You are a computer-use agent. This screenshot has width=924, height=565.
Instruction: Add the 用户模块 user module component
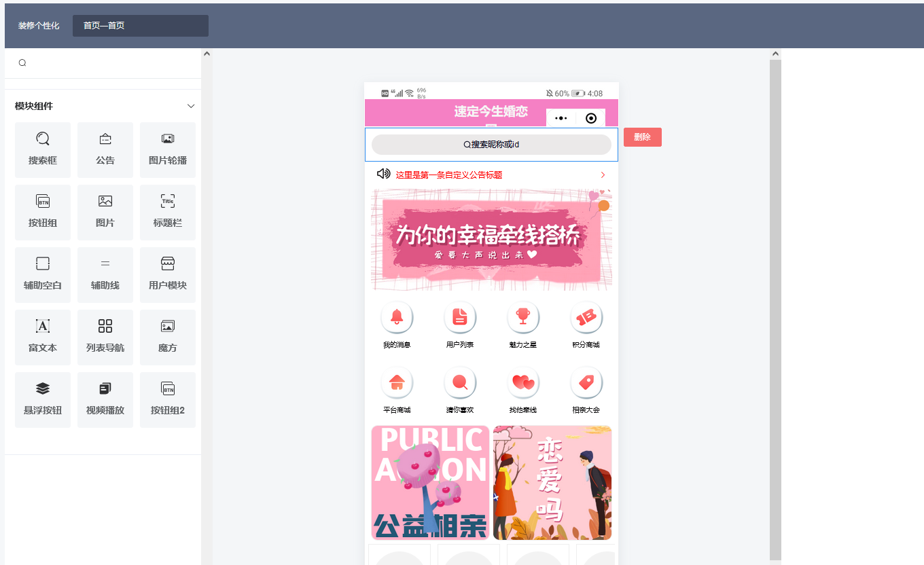(x=168, y=275)
